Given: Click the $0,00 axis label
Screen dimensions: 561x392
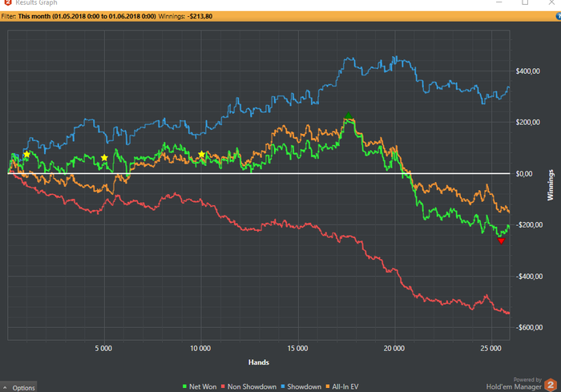Looking at the screenshot, I should tap(524, 174).
